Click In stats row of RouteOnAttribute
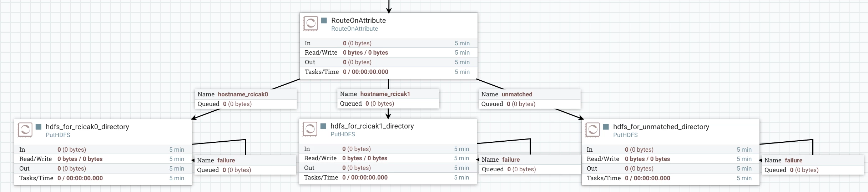 [388, 43]
